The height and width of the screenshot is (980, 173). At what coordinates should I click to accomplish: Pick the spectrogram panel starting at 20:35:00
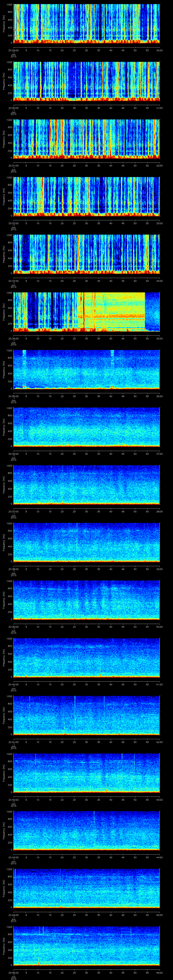click(x=86, y=369)
